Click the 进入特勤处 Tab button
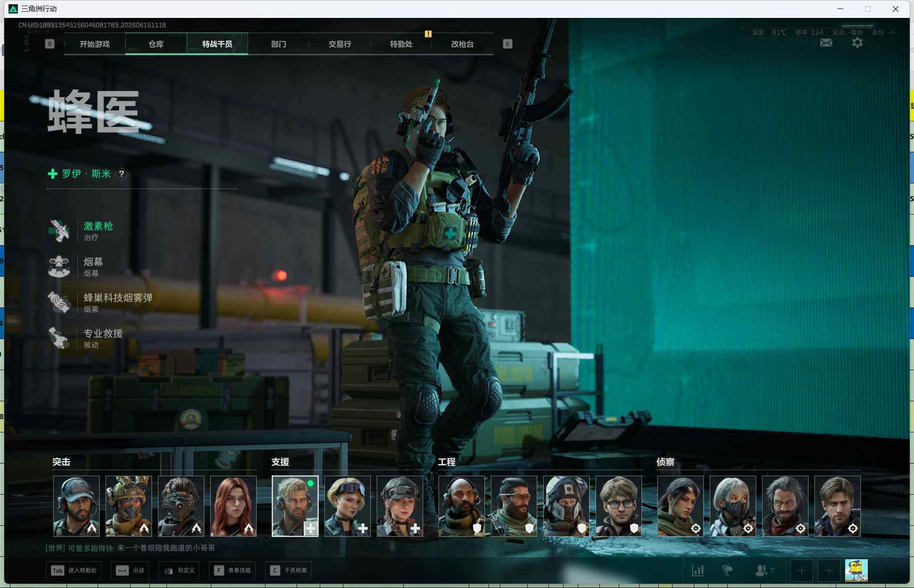This screenshot has width=914, height=588. tap(74, 571)
